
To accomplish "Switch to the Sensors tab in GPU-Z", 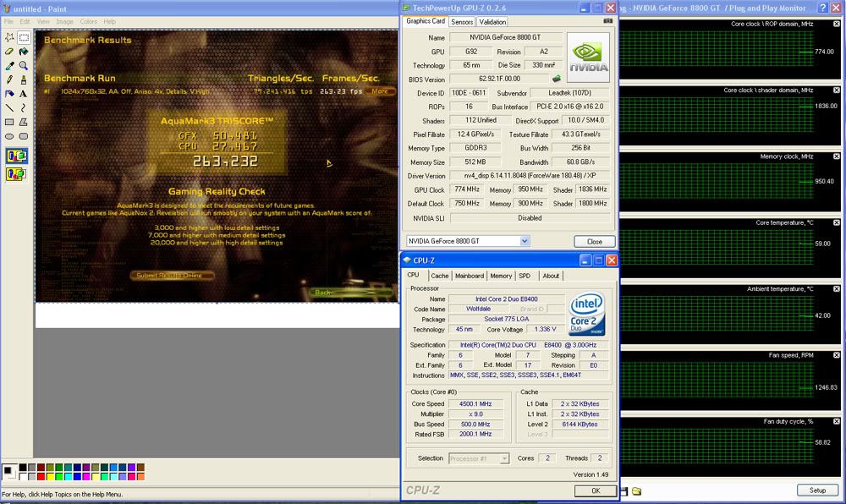I will tap(462, 22).
